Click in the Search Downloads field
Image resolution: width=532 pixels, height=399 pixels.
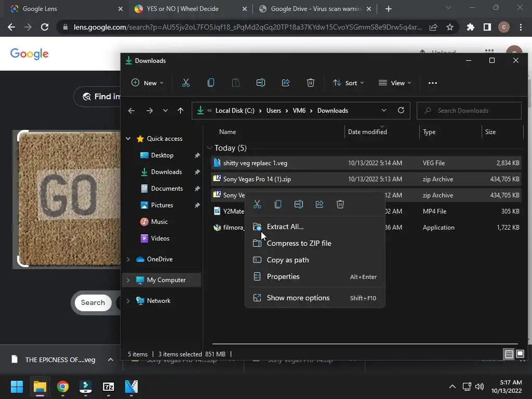469,111
